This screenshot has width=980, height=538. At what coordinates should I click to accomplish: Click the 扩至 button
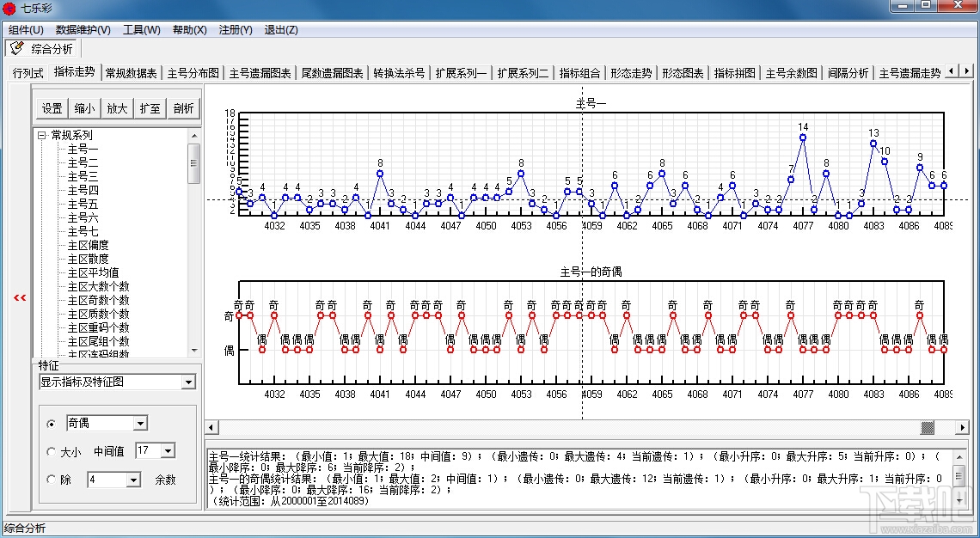[150, 108]
